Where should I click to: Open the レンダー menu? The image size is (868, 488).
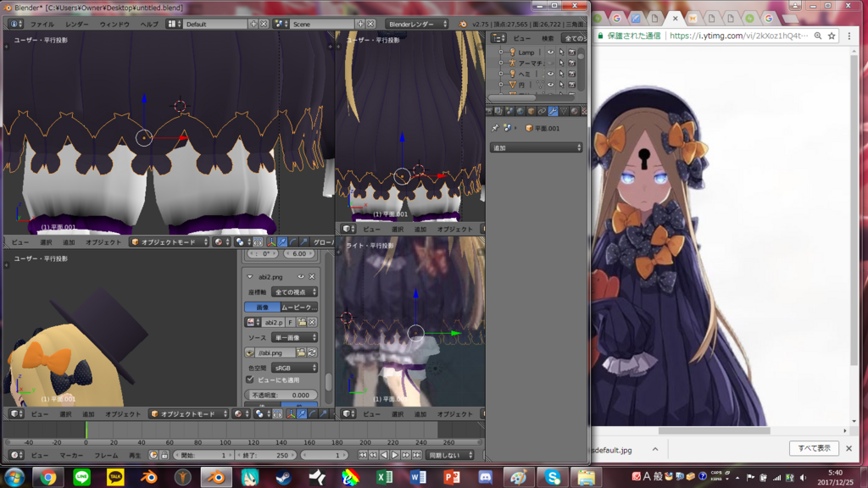pos(76,24)
